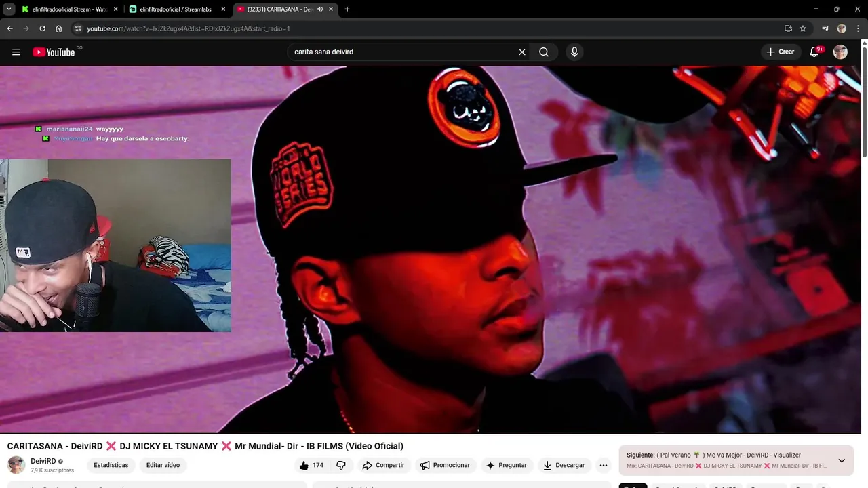This screenshot has width=868, height=488.
Task: View site information icon in address bar
Action: [78, 28]
